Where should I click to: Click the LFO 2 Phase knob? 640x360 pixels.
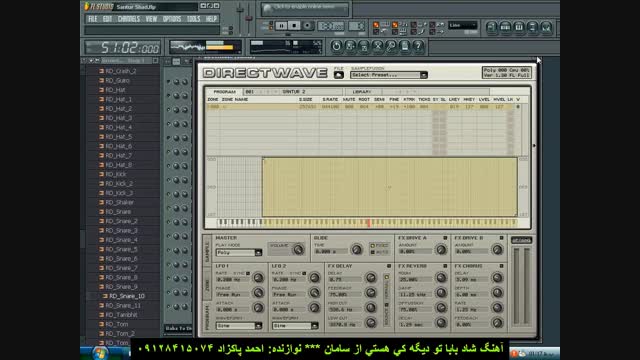point(314,293)
